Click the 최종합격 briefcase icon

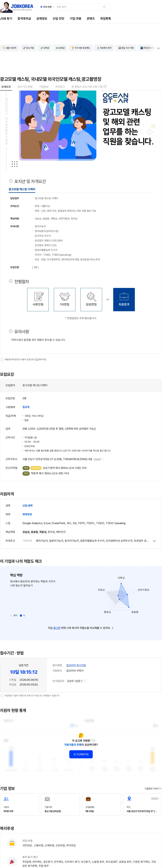pos(124,297)
